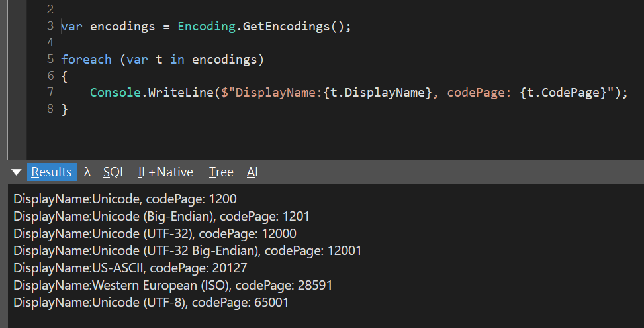644x328 pixels.
Task: Click the Unicode (UTF-8) result line
Action: [151, 303]
